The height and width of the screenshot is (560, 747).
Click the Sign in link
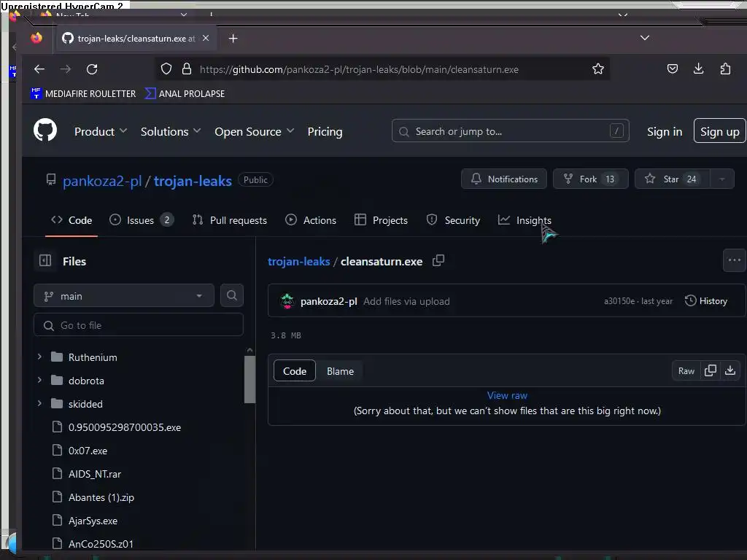[x=664, y=131]
